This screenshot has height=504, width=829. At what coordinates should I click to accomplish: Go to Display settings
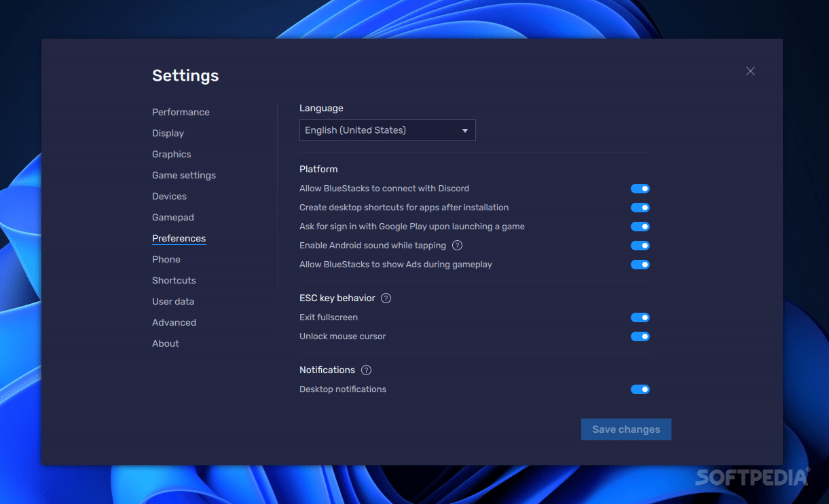[x=168, y=134]
